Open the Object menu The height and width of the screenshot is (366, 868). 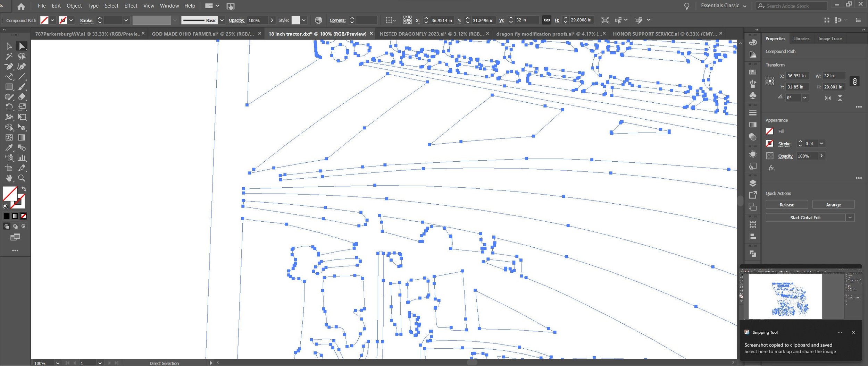pyautogui.click(x=74, y=6)
